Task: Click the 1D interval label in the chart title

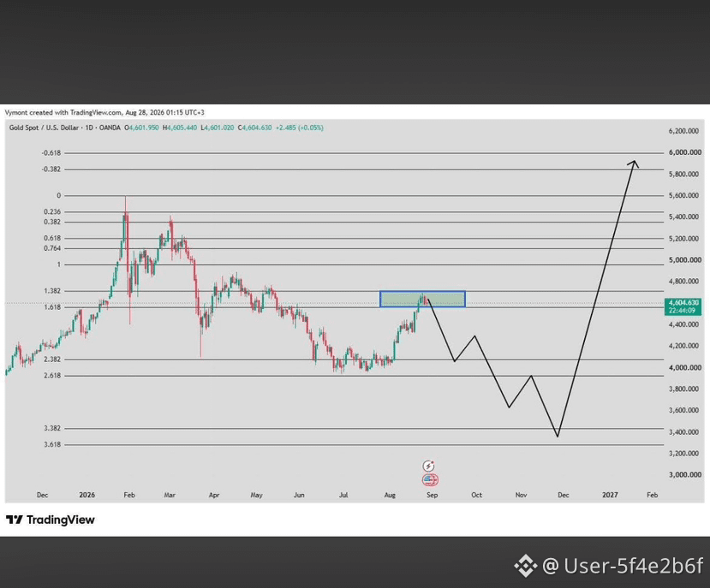Action: (89, 128)
